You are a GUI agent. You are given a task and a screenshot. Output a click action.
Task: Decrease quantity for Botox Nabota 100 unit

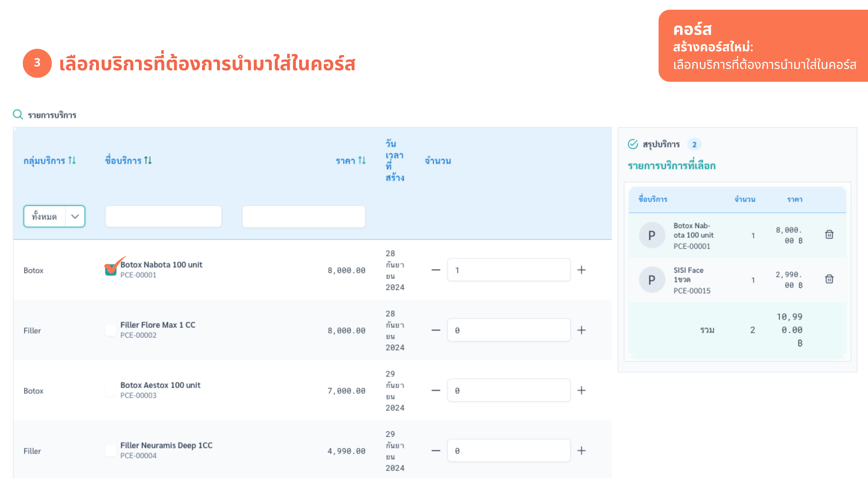[x=436, y=270]
